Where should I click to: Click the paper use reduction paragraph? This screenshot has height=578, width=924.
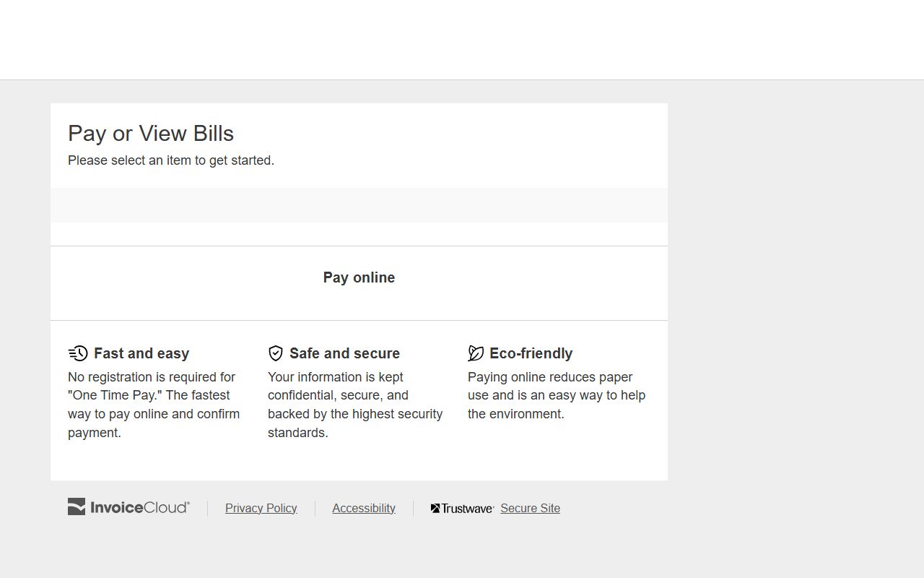(556, 395)
